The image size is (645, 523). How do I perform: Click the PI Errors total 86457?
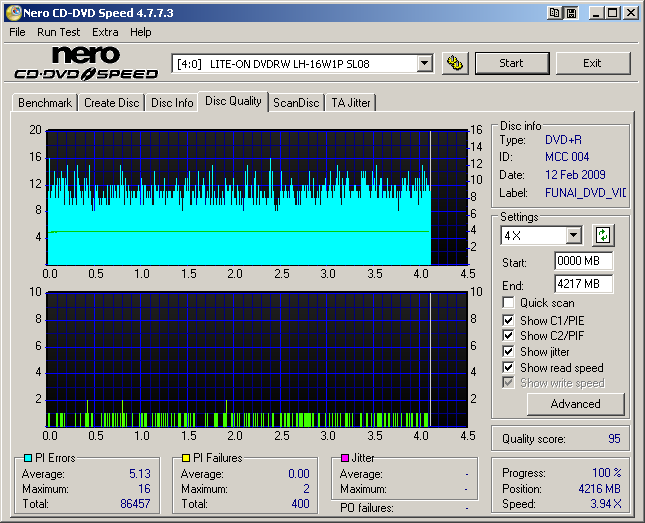pos(135,504)
